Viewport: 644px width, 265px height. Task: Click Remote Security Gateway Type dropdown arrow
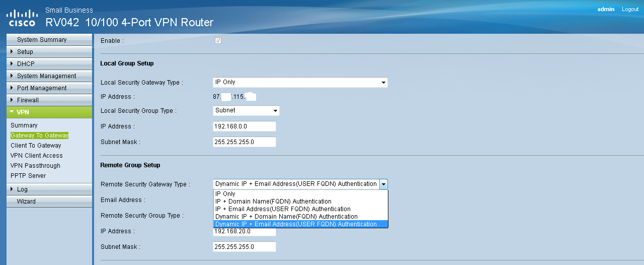[383, 184]
